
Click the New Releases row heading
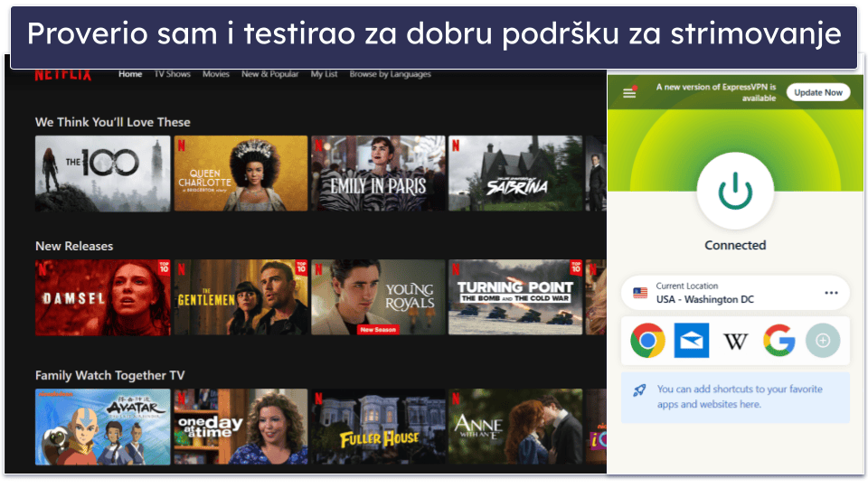click(74, 246)
